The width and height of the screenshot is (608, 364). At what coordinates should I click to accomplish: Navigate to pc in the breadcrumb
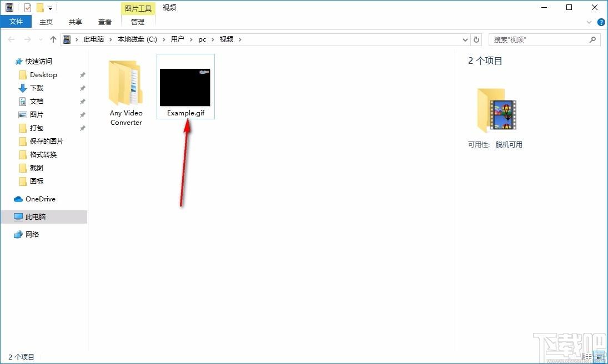(202, 39)
